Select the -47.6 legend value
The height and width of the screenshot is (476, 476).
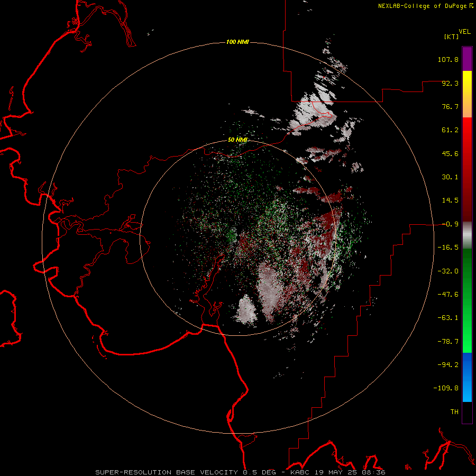[x=448, y=295]
